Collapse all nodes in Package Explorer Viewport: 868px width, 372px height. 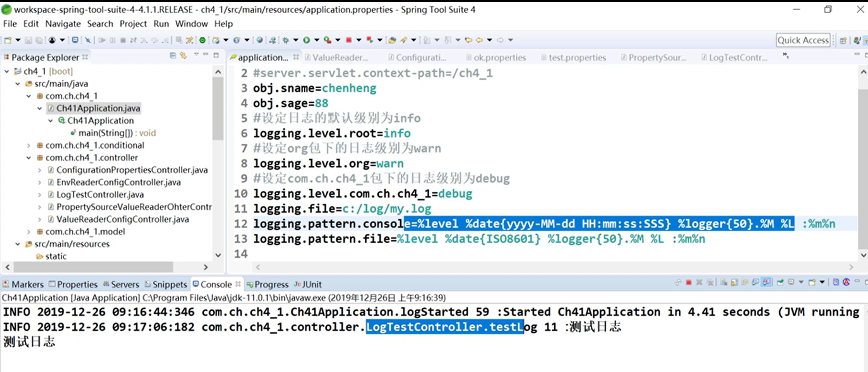pos(173,56)
